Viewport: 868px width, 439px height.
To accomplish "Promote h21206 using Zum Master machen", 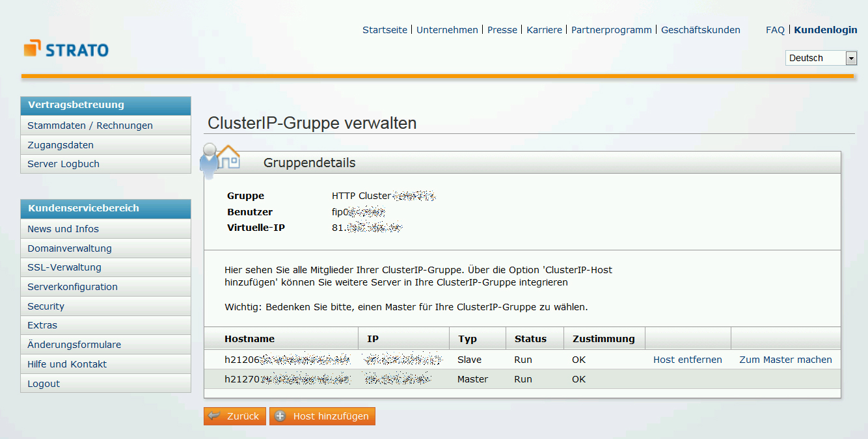I will (x=785, y=359).
